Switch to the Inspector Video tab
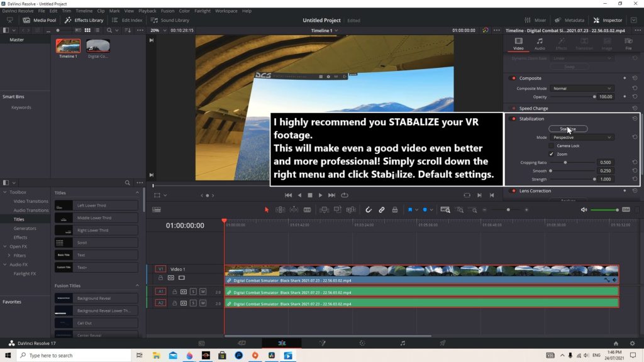The image size is (644, 362). click(519, 43)
